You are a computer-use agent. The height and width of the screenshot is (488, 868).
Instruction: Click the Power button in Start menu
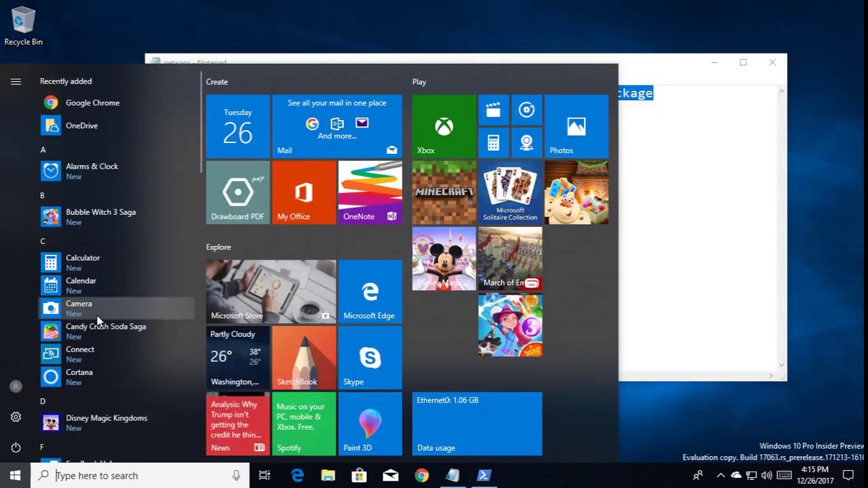(16, 447)
